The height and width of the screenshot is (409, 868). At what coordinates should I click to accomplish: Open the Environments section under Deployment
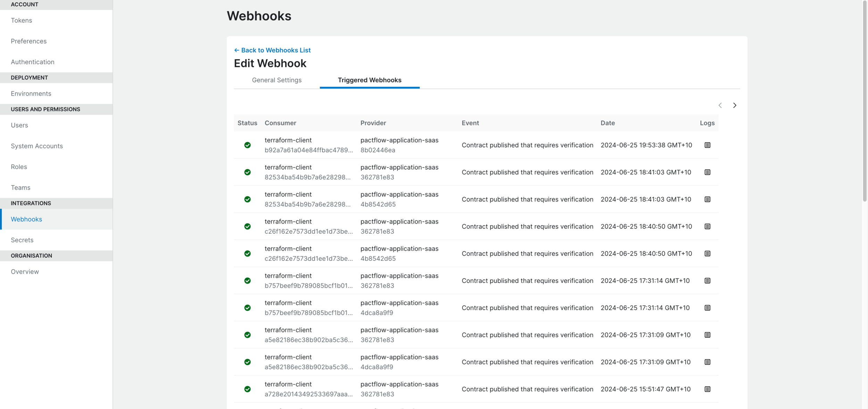tap(31, 93)
